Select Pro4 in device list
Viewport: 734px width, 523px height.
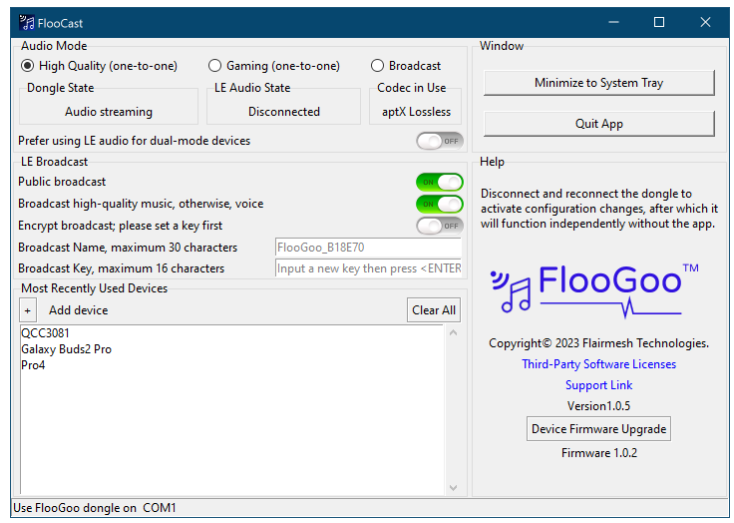[x=33, y=365]
